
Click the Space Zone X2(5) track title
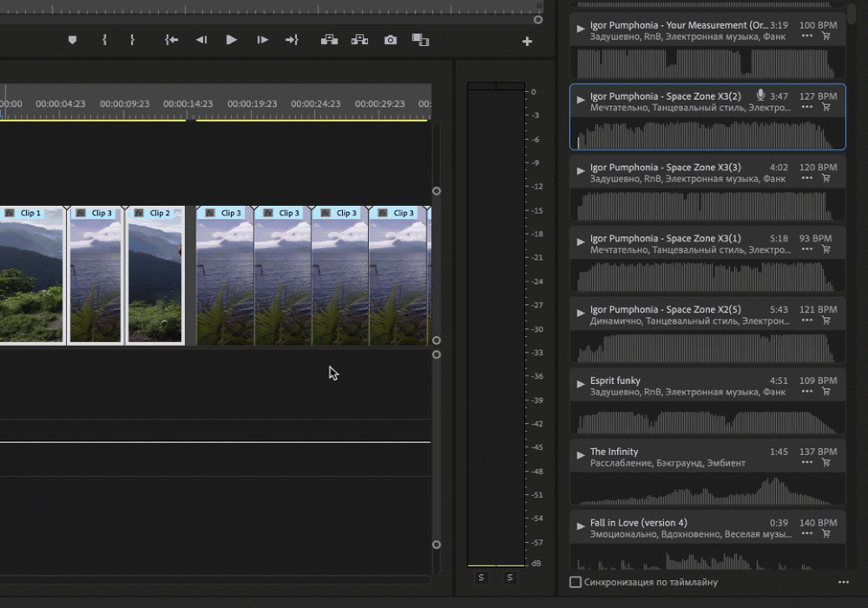(x=665, y=309)
